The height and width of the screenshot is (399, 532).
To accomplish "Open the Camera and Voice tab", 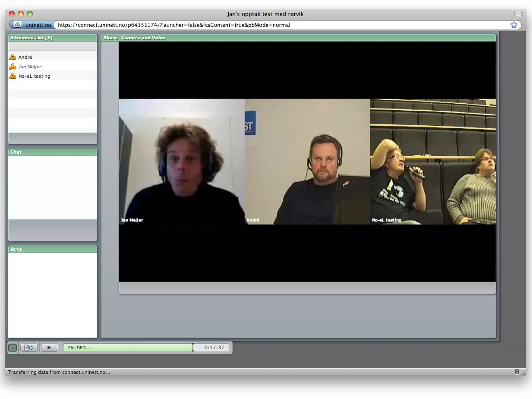I will pos(143,38).
